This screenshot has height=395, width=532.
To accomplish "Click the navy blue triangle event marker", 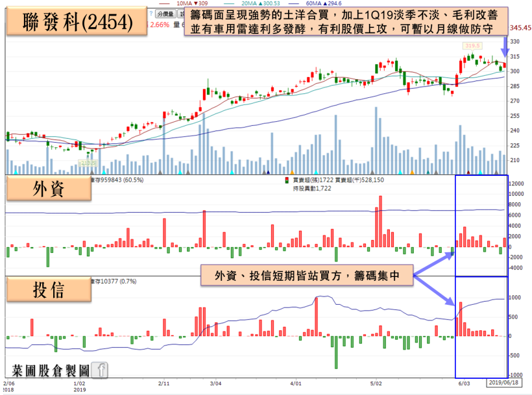I will tap(268, 173).
